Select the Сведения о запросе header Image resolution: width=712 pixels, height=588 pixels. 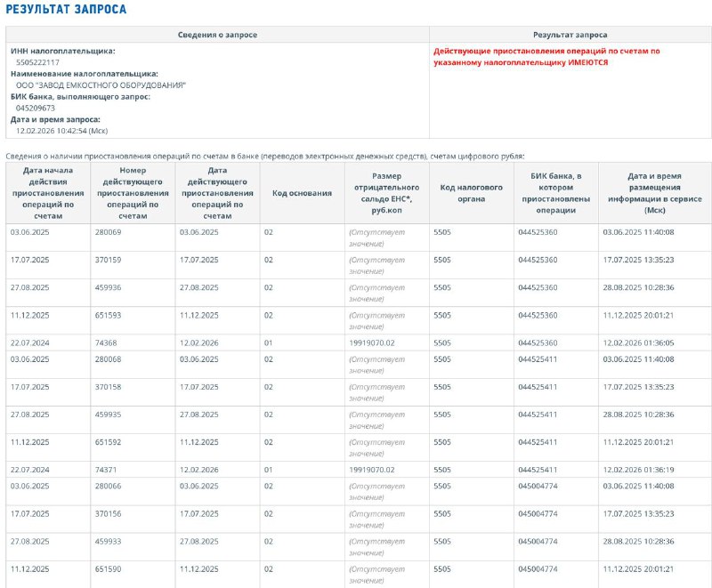tap(217, 34)
